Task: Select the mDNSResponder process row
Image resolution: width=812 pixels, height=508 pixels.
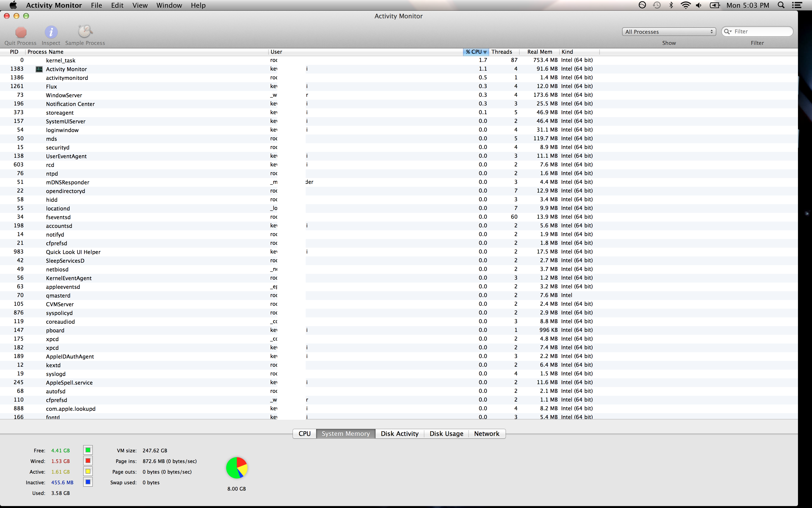Action: click(x=399, y=182)
